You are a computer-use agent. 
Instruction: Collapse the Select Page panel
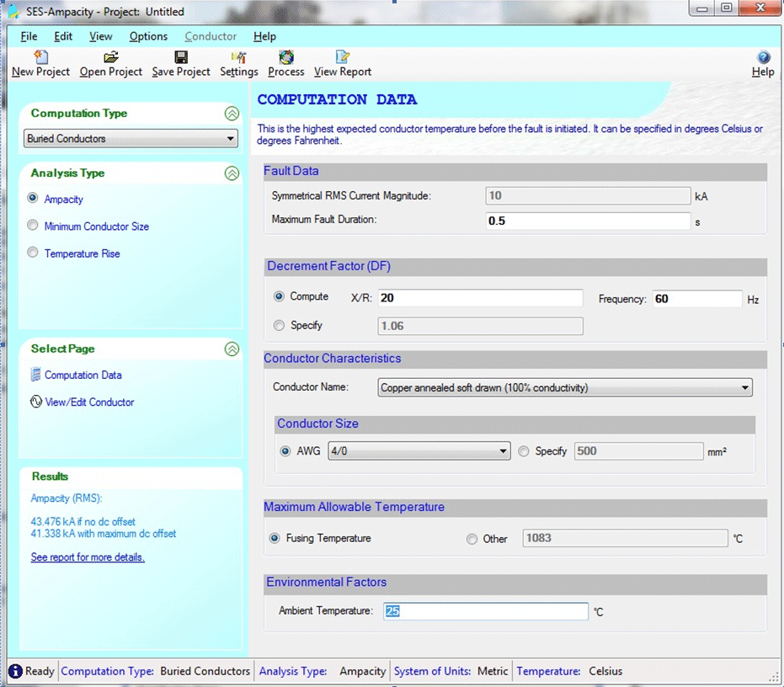click(x=232, y=349)
